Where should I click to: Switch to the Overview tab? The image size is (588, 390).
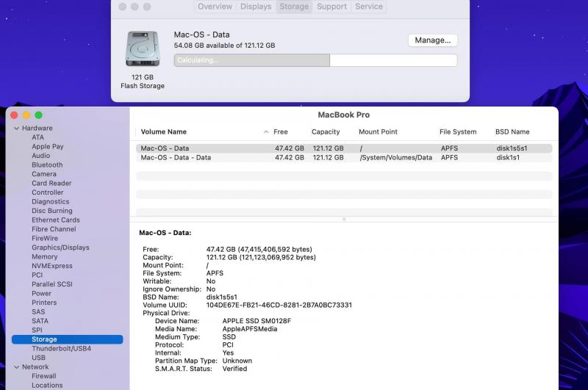pos(215,7)
